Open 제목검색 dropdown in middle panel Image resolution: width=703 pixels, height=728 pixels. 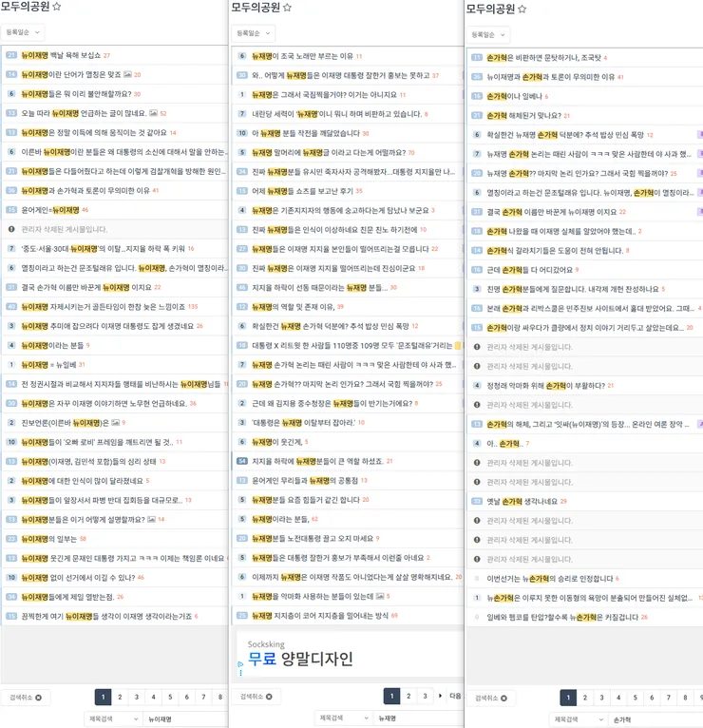(x=343, y=718)
